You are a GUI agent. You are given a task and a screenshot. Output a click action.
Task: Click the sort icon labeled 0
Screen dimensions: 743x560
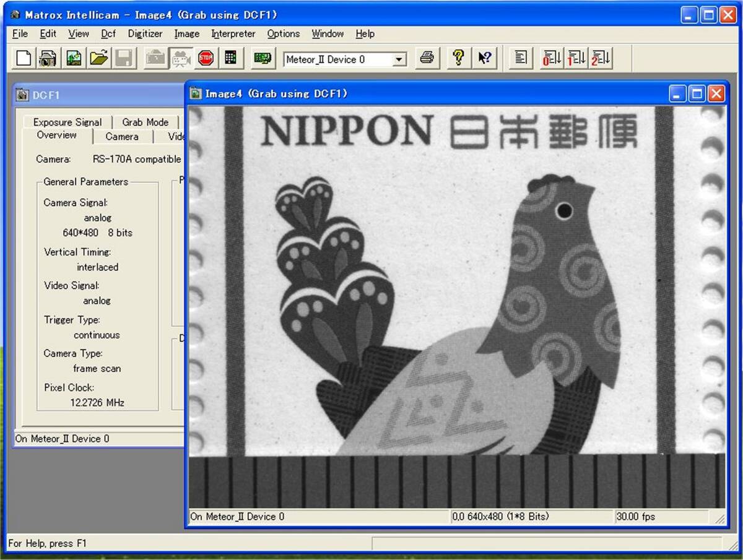click(x=551, y=59)
